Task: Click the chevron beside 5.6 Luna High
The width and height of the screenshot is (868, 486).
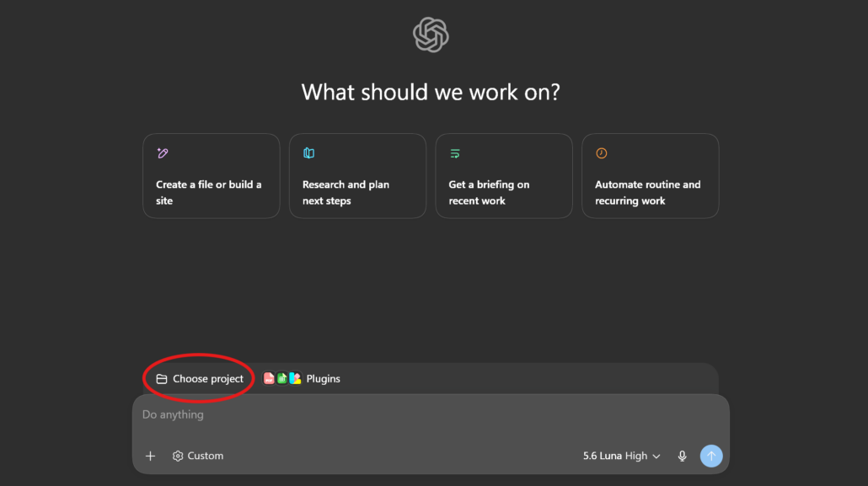Action: click(x=656, y=457)
